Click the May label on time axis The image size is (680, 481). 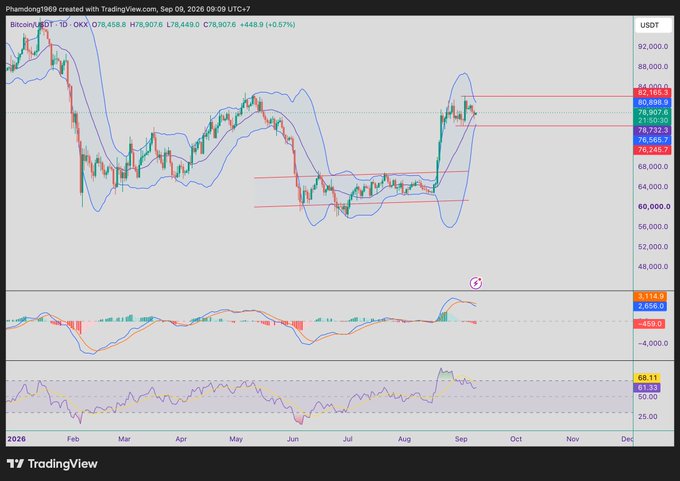pyautogui.click(x=236, y=439)
